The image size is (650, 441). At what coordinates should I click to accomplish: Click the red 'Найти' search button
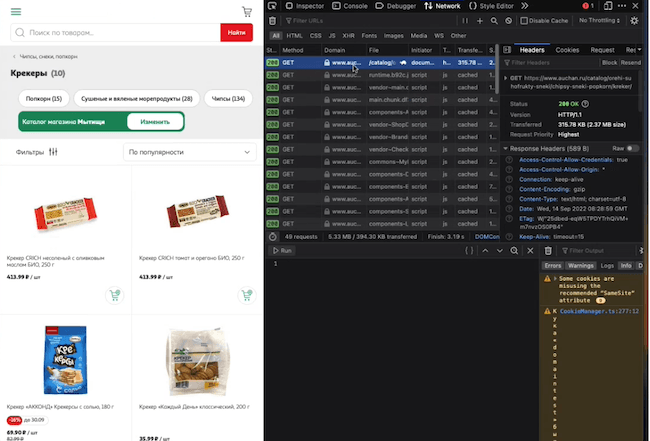[237, 32]
